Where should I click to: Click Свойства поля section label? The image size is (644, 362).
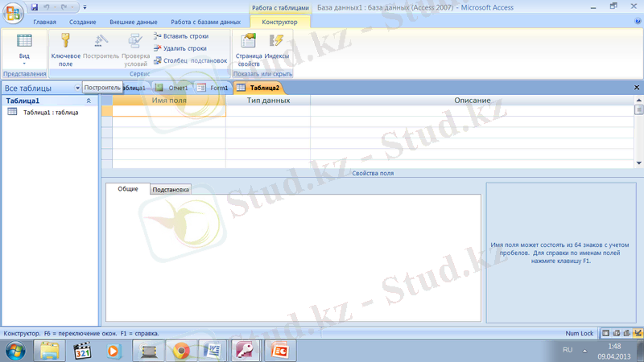tap(373, 173)
